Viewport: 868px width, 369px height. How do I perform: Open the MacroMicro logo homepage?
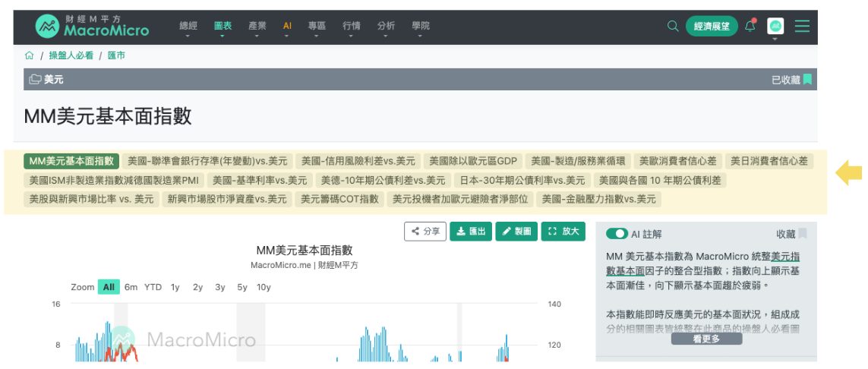coord(93,26)
